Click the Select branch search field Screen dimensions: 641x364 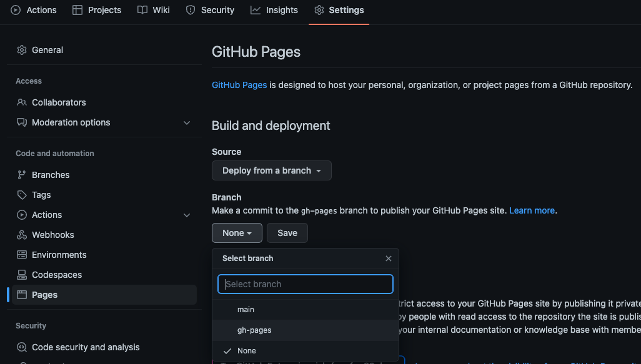coord(305,284)
